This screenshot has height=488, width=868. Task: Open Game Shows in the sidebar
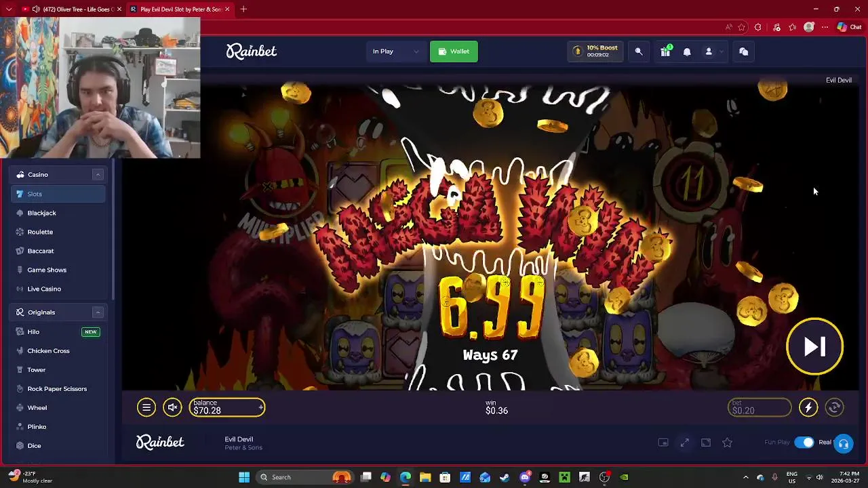58,270
